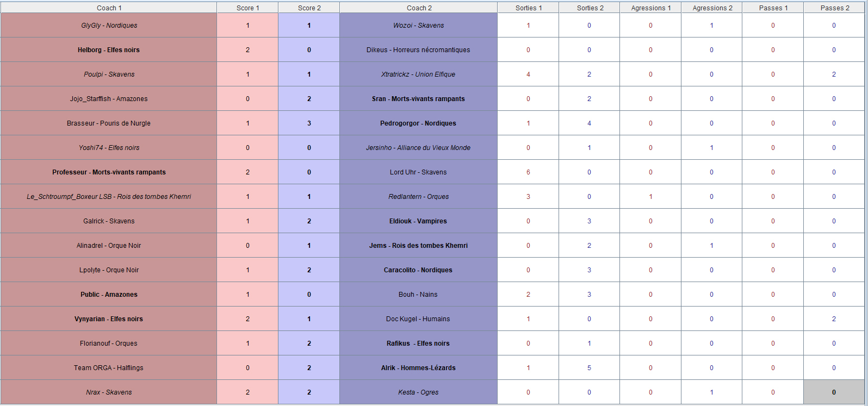Screen dimensions: 868x406
Task: Select the Lord Uhr - Skavens cell
Action: 419,172
